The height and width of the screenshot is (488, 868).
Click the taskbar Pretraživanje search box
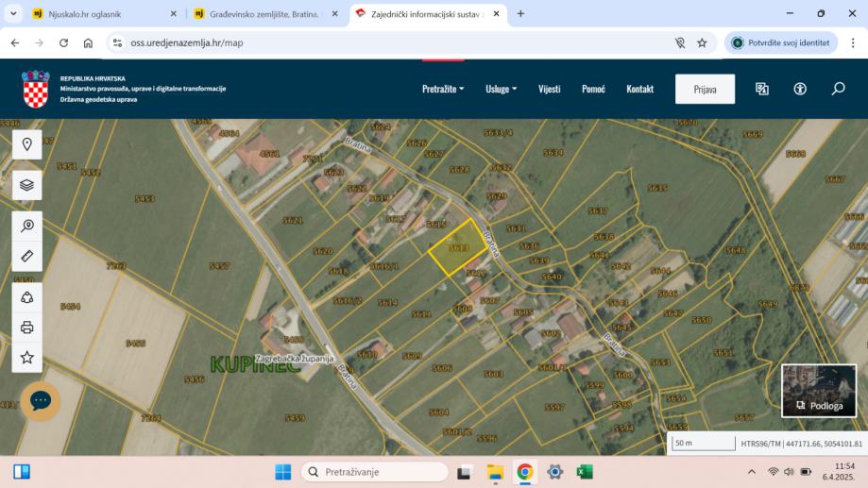coord(375,472)
